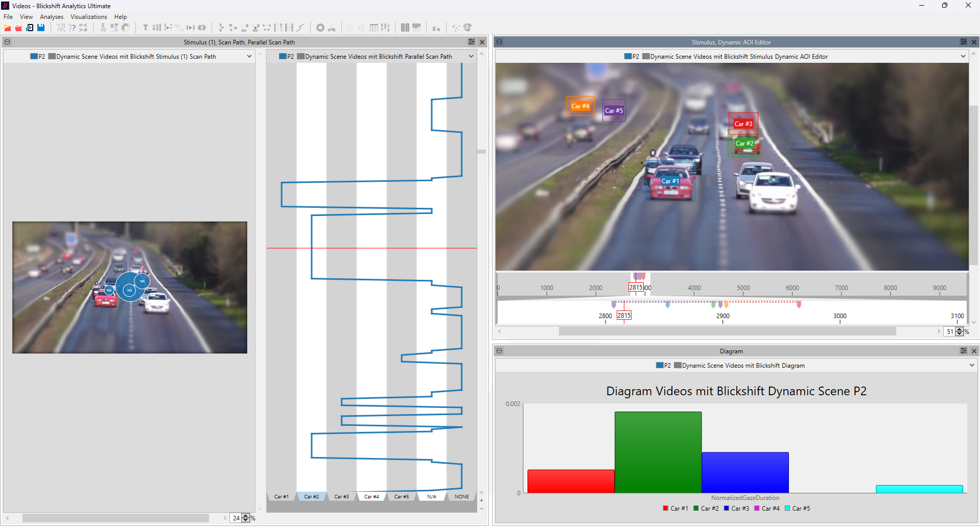Screen dimensions: 980x527
Task: Click the bar chart diagram toolbar icon
Action: 436,28
